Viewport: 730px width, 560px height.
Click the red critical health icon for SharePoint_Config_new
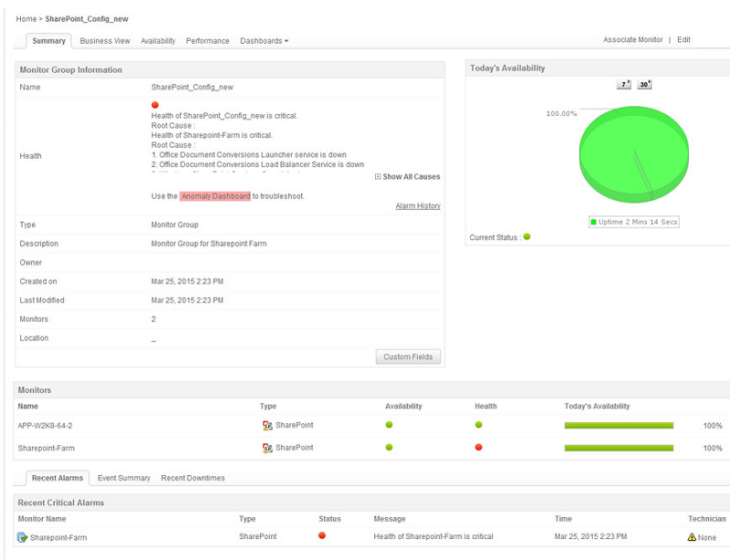click(x=155, y=105)
